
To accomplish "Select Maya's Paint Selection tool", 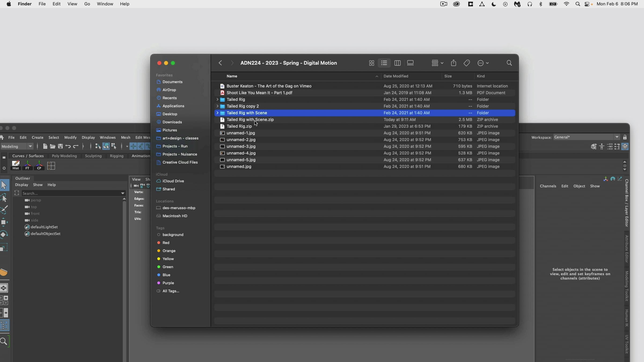I will (4, 210).
